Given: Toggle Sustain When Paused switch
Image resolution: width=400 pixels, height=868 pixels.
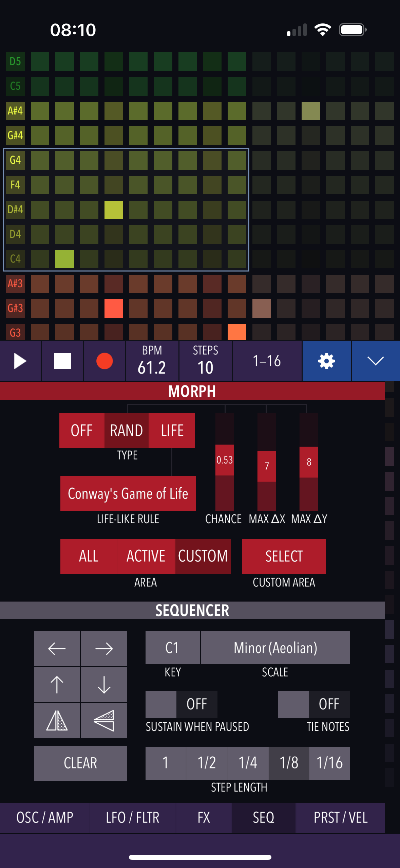Looking at the screenshot, I should pos(182,704).
